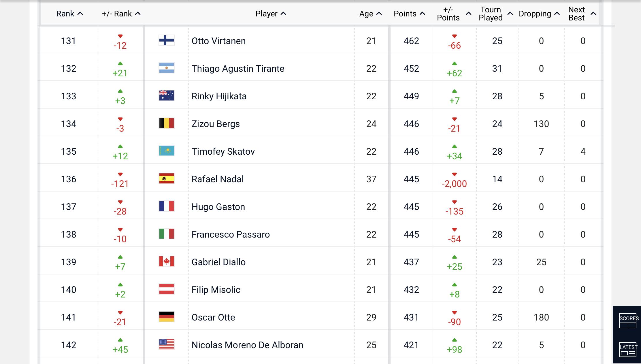The image size is (641, 364).
Task: Click Hugo Gaston's rank cell 137
Action: 69,207
